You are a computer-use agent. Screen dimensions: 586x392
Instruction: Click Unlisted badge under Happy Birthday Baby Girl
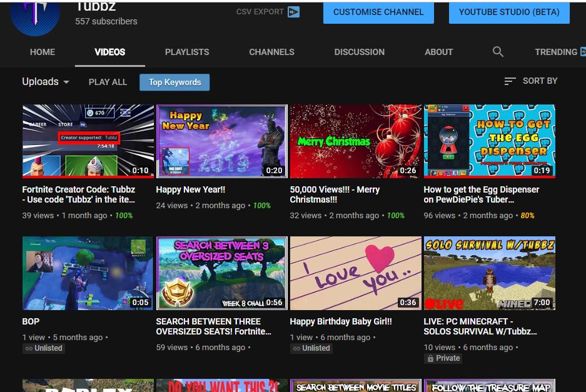coord(311,348)
